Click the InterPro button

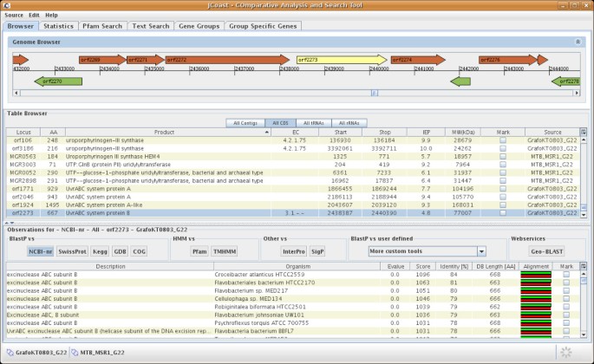[294, 251]
